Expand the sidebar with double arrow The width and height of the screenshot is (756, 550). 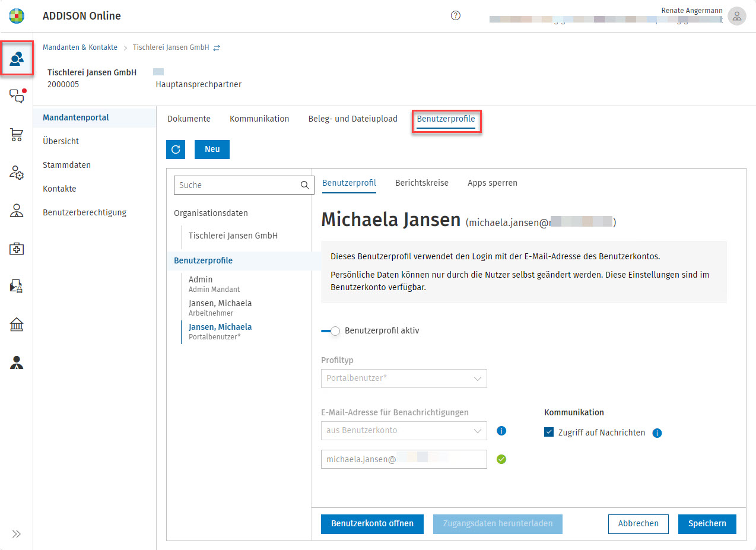(17, 533)
